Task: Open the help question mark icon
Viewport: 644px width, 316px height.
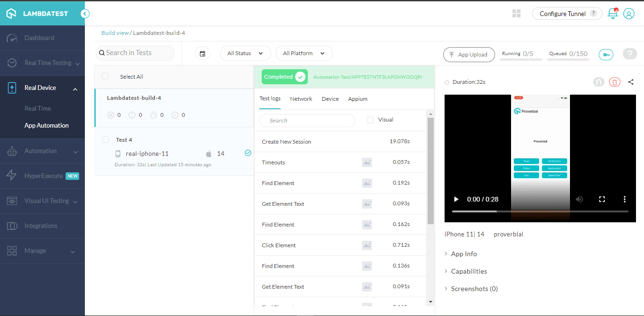Action: pos(630,54)
